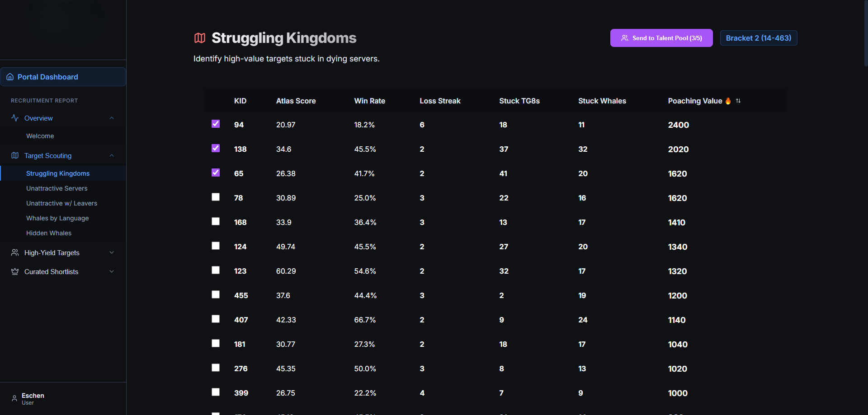Screen dimensions: 868x415
Task: Click the page vertical scrollbar
Action: point(866,34)
